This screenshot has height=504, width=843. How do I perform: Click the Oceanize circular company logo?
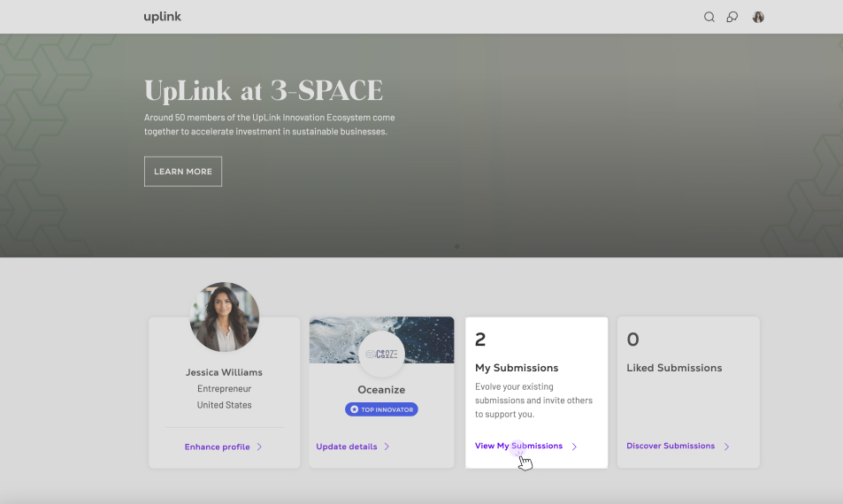point(381,354)
